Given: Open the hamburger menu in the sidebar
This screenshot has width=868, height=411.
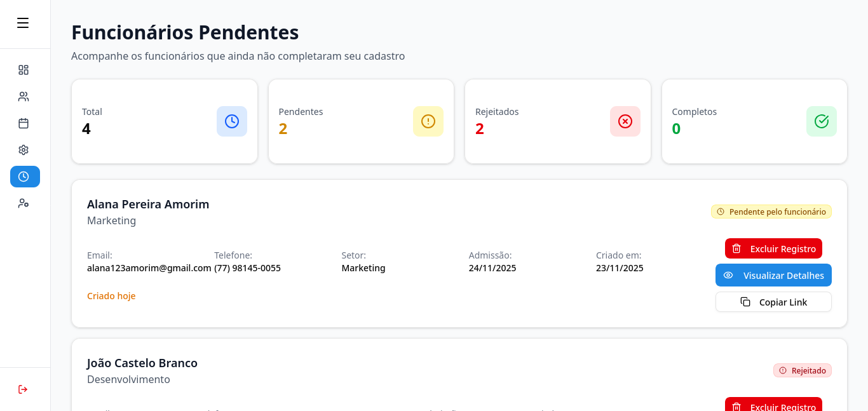Looking at the screenshot, I should 23,23.
